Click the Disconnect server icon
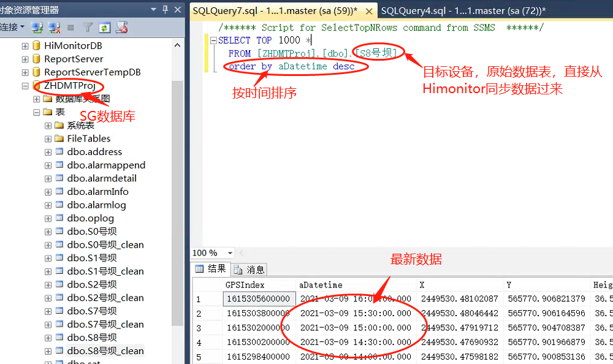613x364 pixels. click(x=54, y=27)
